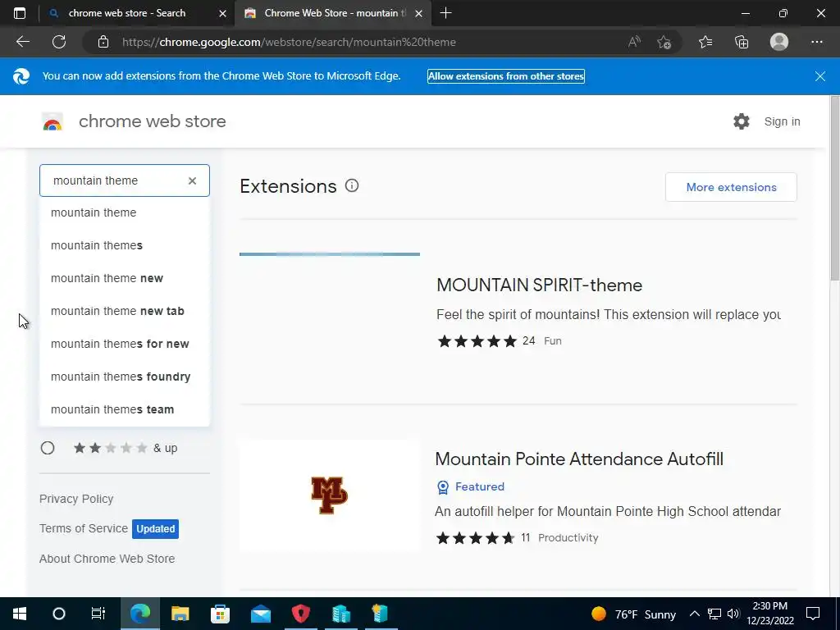Add this page to favorites star
Image resolution: width=840 pixels, height=630 pixels.
coord(664,42)
